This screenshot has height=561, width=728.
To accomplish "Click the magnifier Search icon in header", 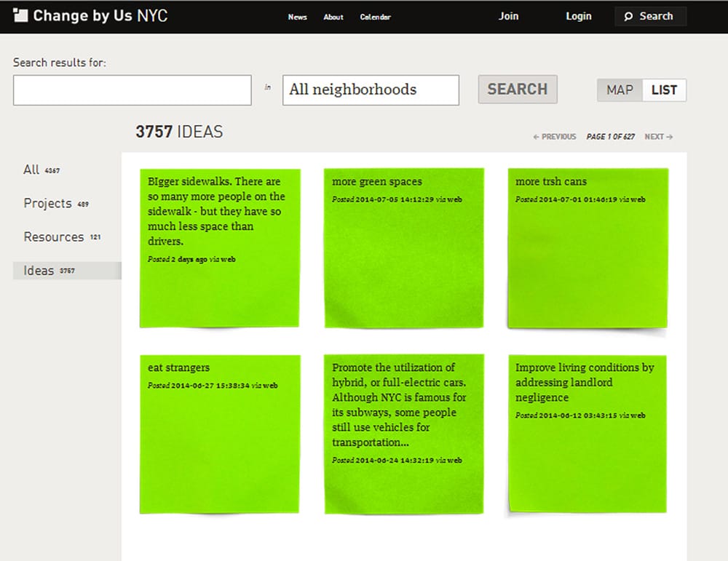I will 629,16.
